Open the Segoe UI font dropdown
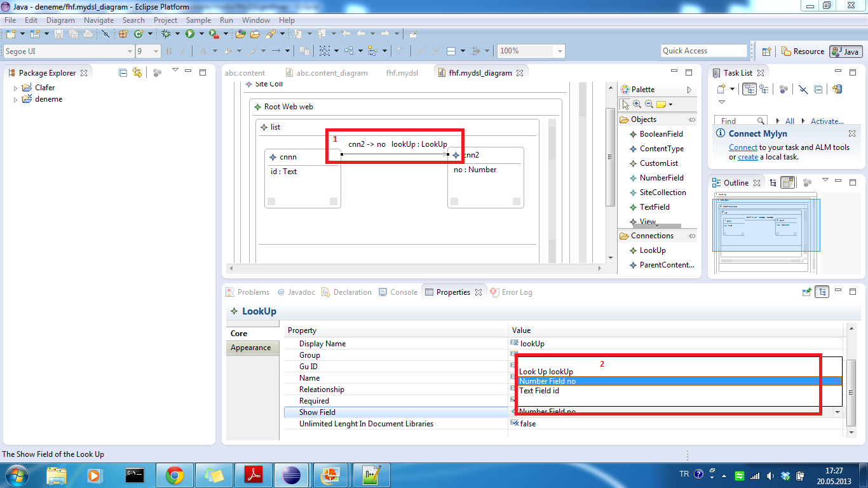 click(130, 51)
